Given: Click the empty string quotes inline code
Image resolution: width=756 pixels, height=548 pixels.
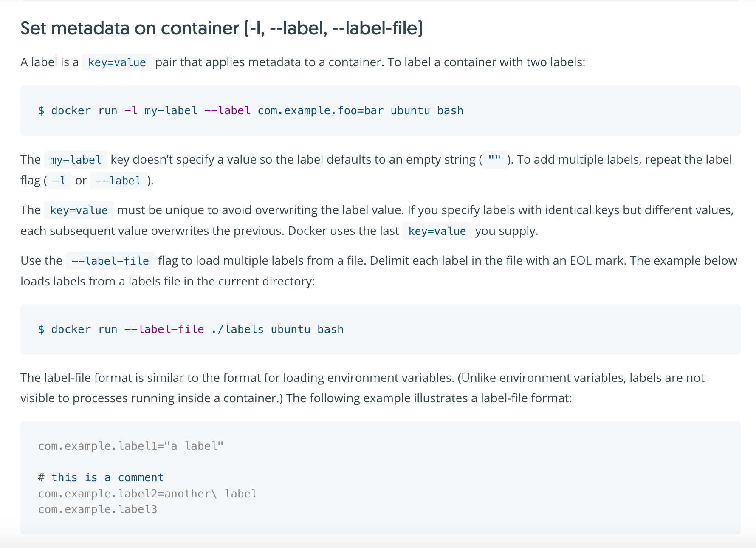Looking at the screenshot, I should click(494, 160).
